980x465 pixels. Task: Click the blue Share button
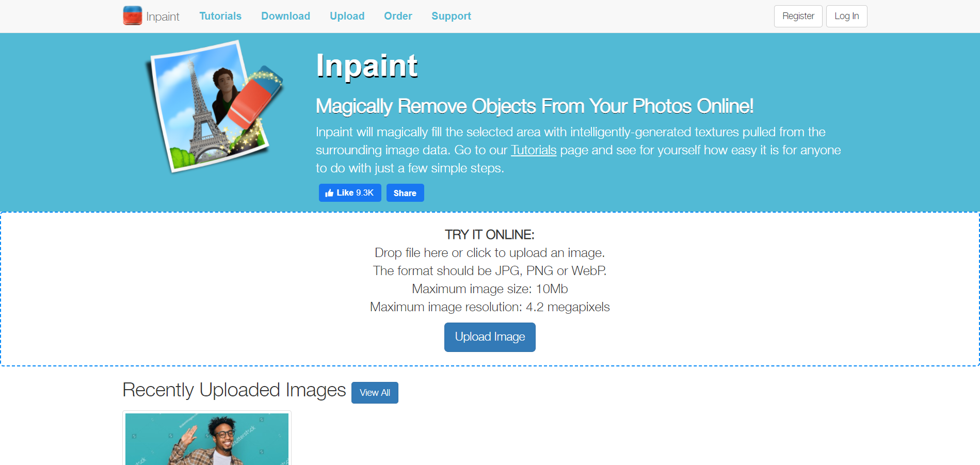tap(405, 193)
